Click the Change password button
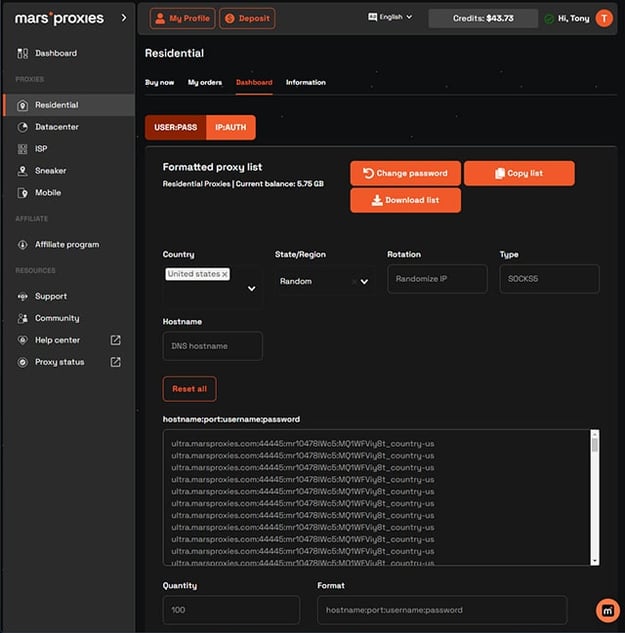 click(x=405, y=173)
